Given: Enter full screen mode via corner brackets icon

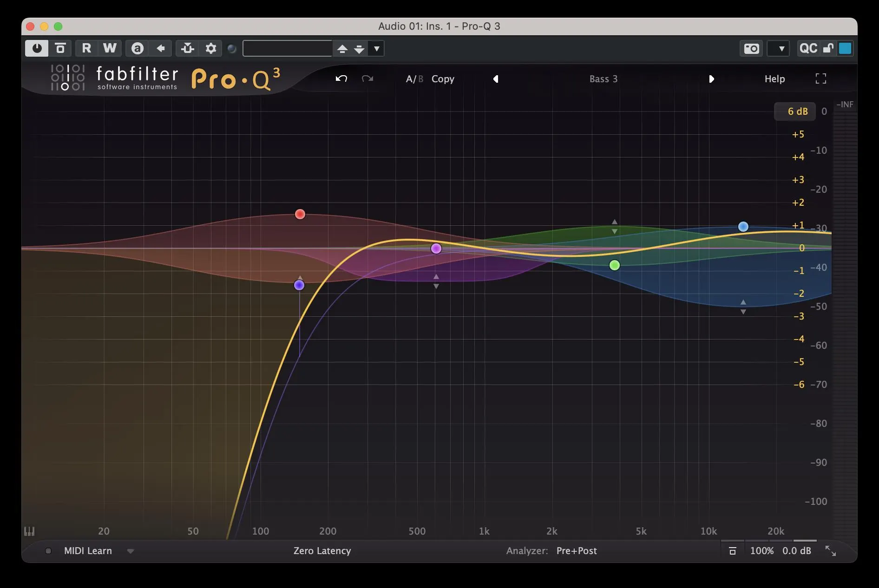Looking at the screenshot, I should (820, 78).
